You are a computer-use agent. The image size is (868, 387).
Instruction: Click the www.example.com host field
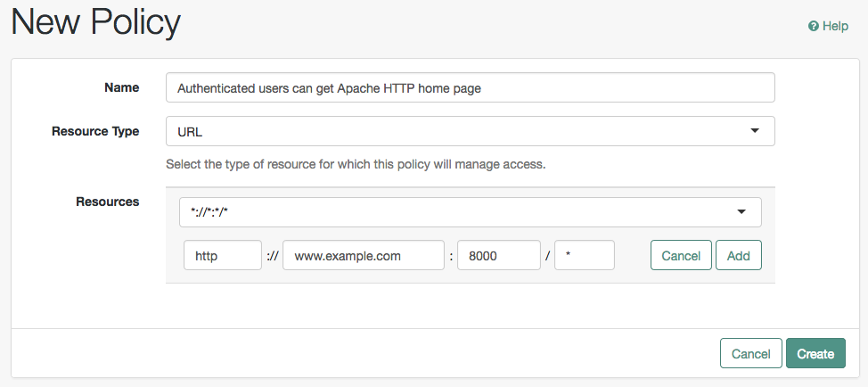tap(363, 255)
